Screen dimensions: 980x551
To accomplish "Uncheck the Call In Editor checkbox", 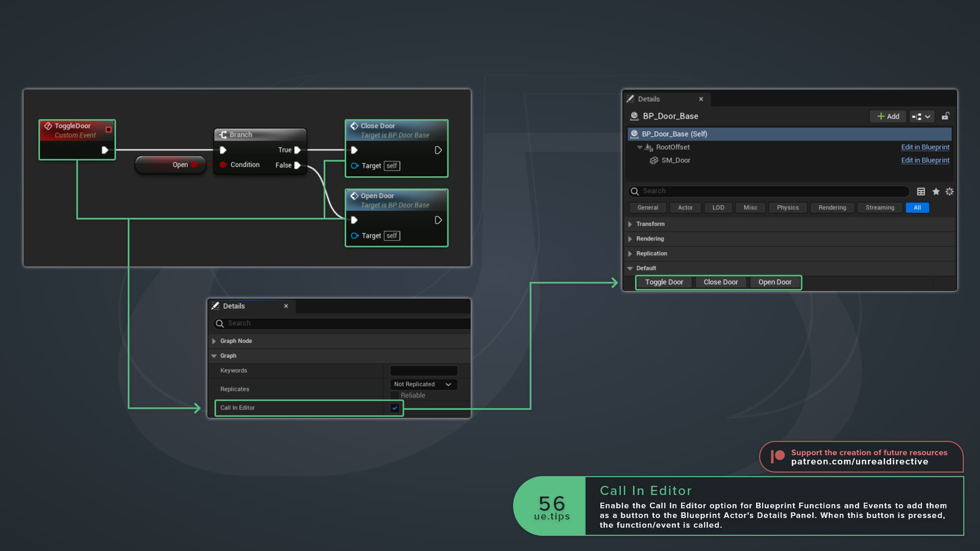I will [395, 408].
